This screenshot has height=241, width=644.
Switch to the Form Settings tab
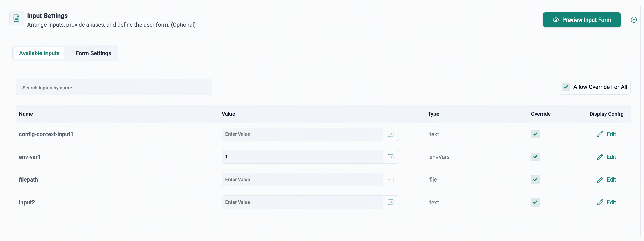[93, 53]
